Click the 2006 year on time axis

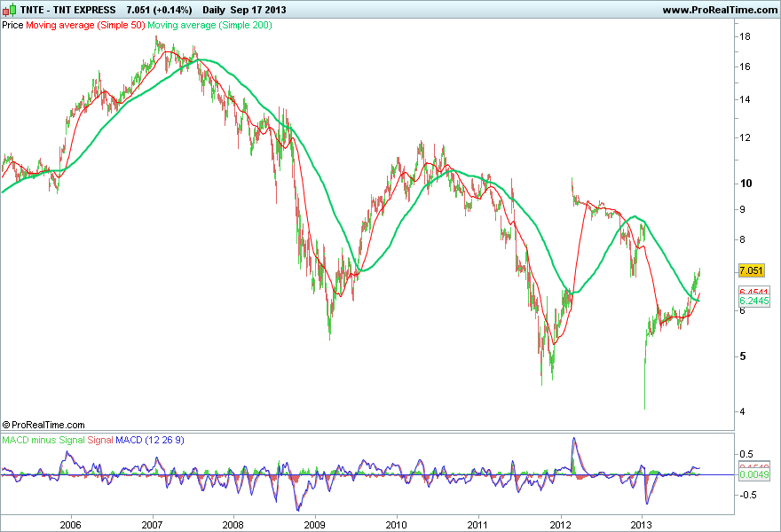[70, 525]
